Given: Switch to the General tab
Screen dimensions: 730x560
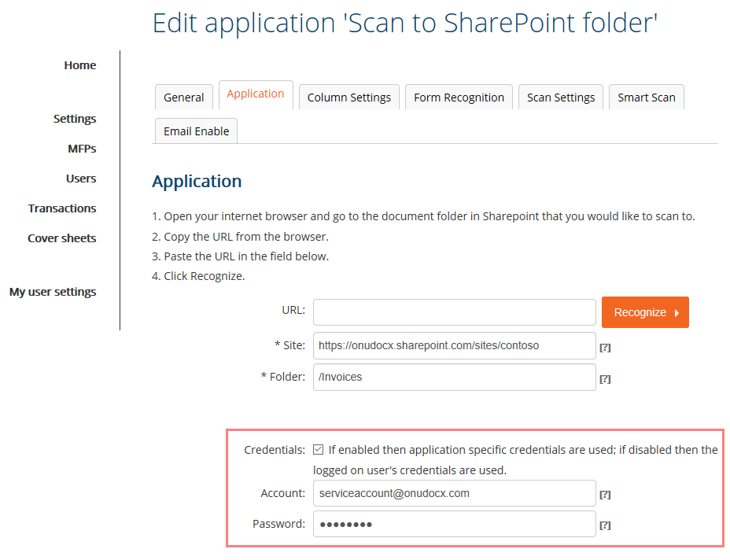Looking at the screenshot, I should (x=183, y=98).
